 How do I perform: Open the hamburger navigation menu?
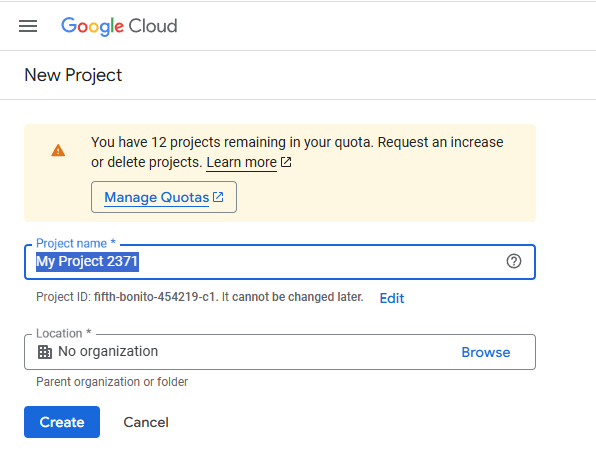(x=28, y=26)
